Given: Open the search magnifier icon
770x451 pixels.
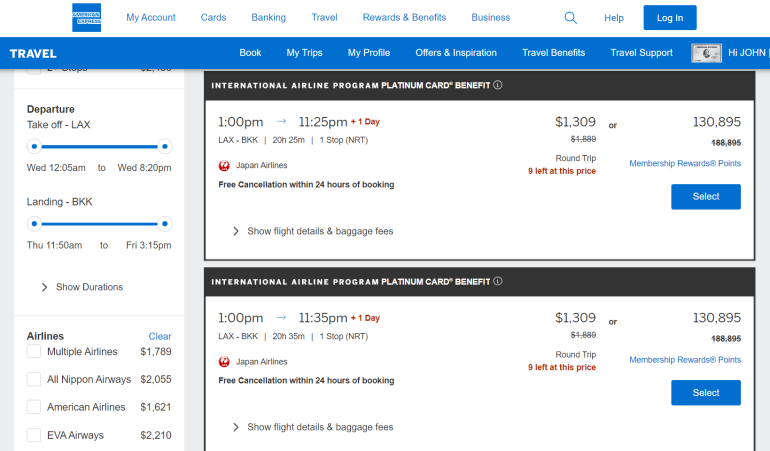Looking at the screenshot, I should [570, 18].
